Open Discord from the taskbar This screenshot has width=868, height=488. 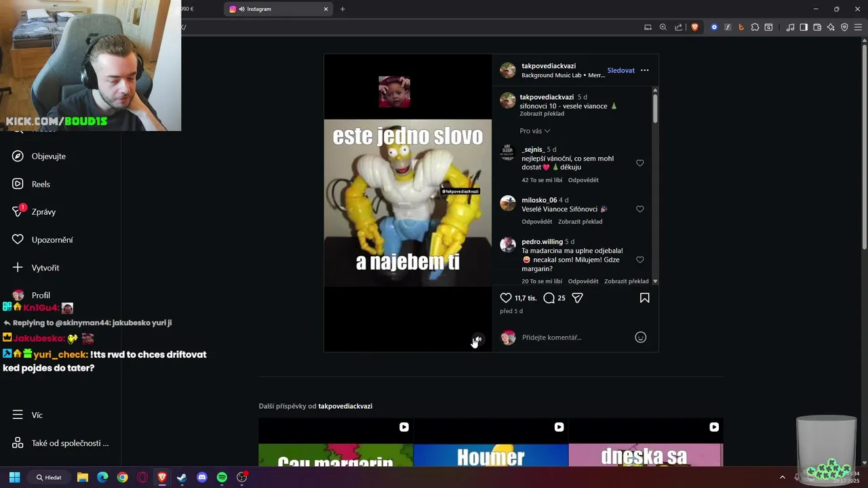201,477
